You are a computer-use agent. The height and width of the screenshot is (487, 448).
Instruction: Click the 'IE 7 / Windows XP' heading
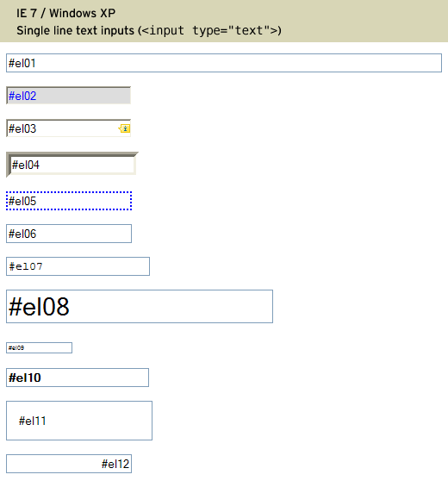click(65, 13)
